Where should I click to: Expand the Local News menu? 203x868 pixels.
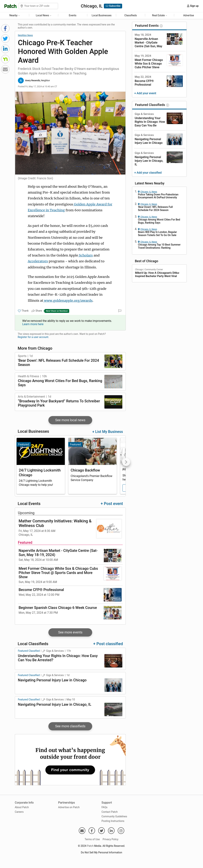[x=44, y=16]
